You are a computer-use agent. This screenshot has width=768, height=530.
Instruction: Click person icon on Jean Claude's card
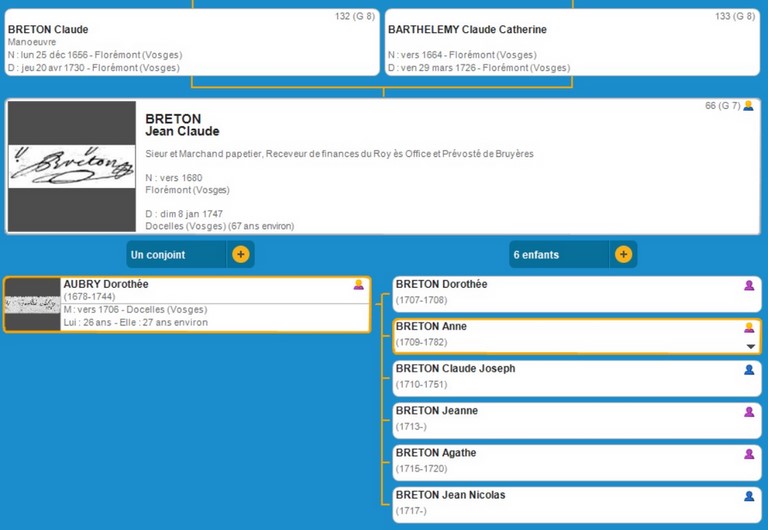(748, 106)
